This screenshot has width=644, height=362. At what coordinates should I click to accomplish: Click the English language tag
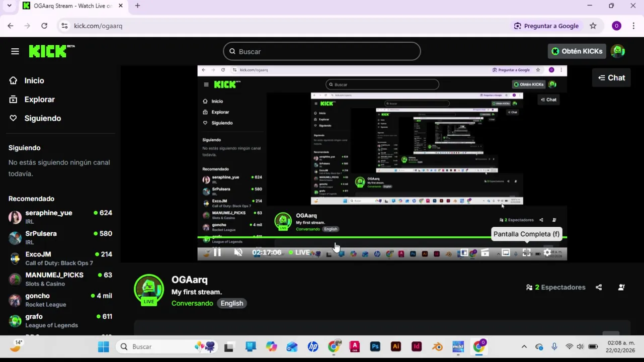click(x=232, y=303)
